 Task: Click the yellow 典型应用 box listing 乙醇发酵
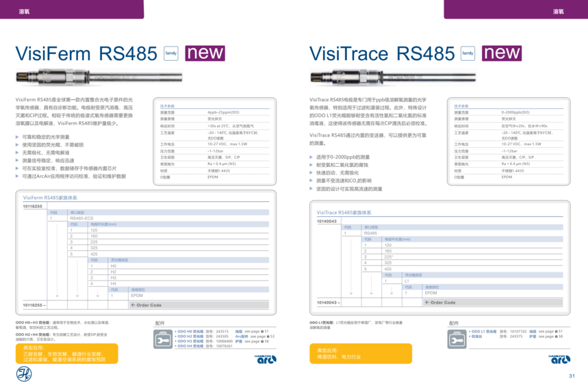67,354
